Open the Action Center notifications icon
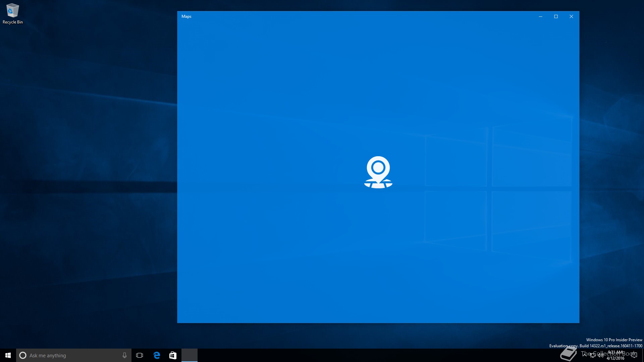The image size is (644, 362). [x=634, y=355]
